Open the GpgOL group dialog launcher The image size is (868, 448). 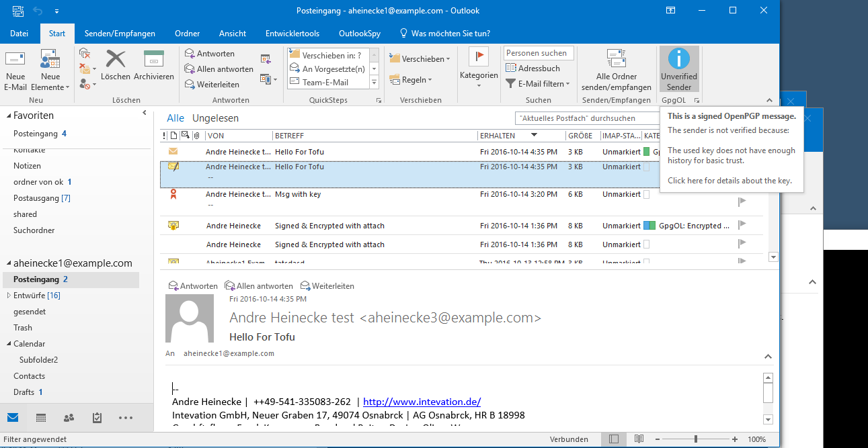696,101
